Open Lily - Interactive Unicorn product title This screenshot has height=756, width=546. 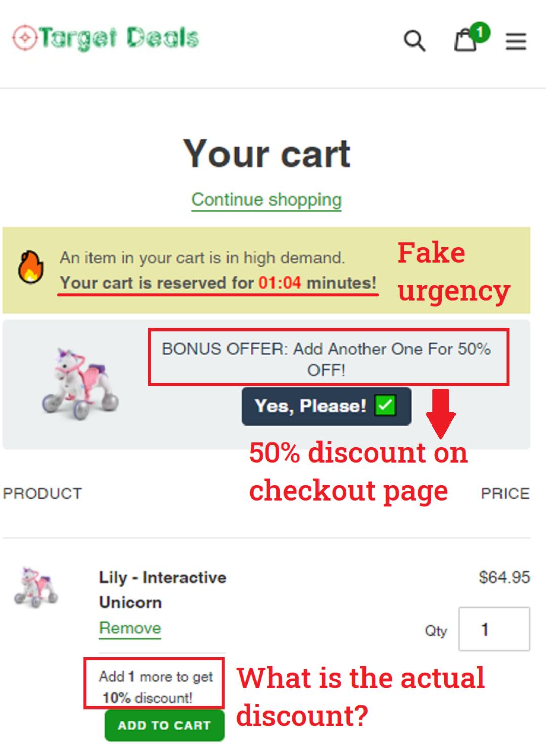[x=162, y=589]
